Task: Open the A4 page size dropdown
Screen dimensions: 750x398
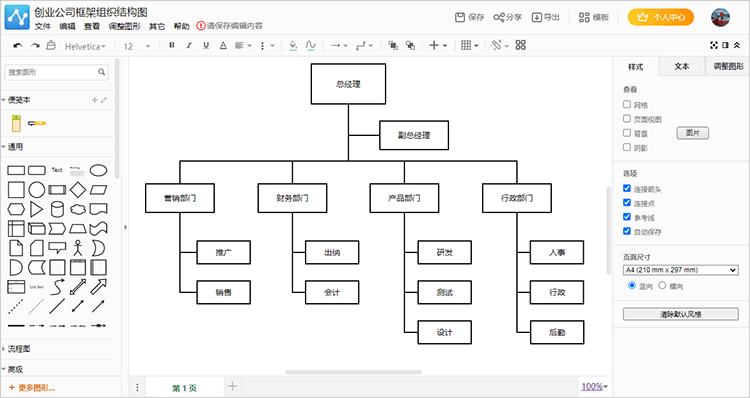Action: [x=681, y=270]
